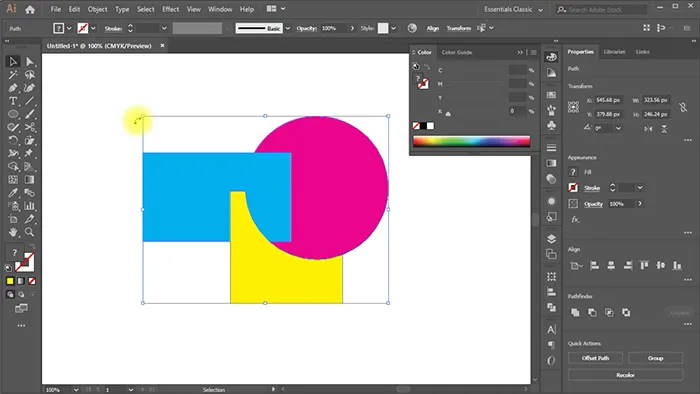This screenshot has height=394, width=700.
Task: Open the Effect menu
Action: point(170,9)
